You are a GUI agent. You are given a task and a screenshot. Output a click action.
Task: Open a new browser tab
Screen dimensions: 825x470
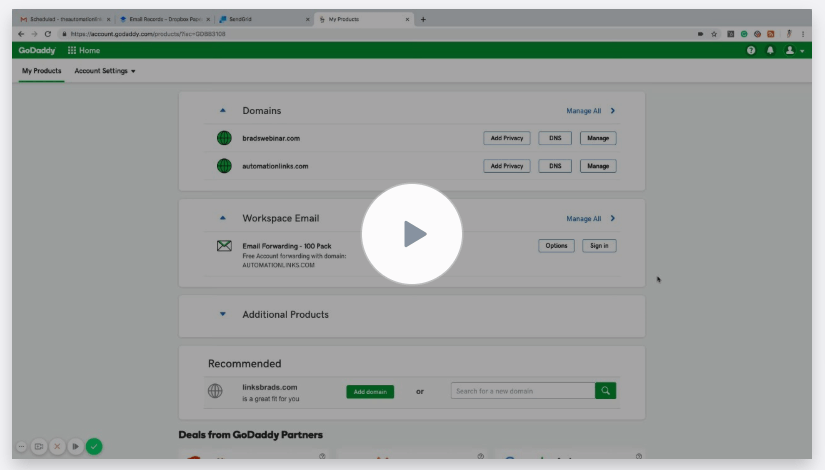423,19
